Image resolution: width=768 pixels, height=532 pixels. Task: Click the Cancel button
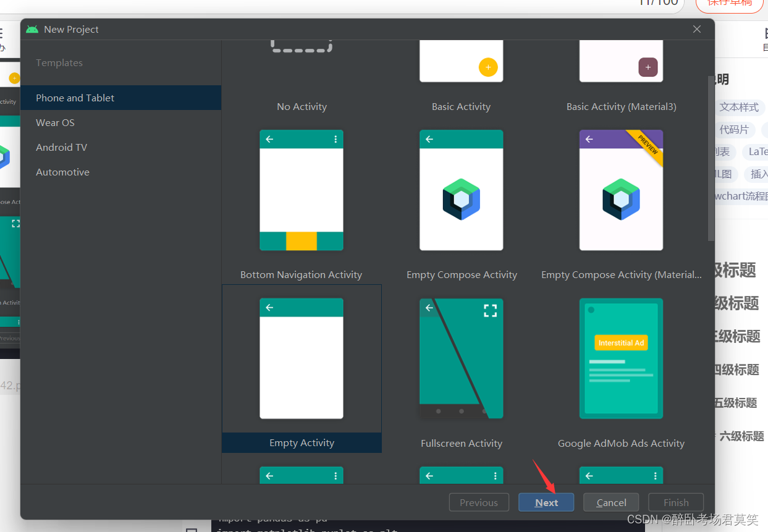pos(611,502)
